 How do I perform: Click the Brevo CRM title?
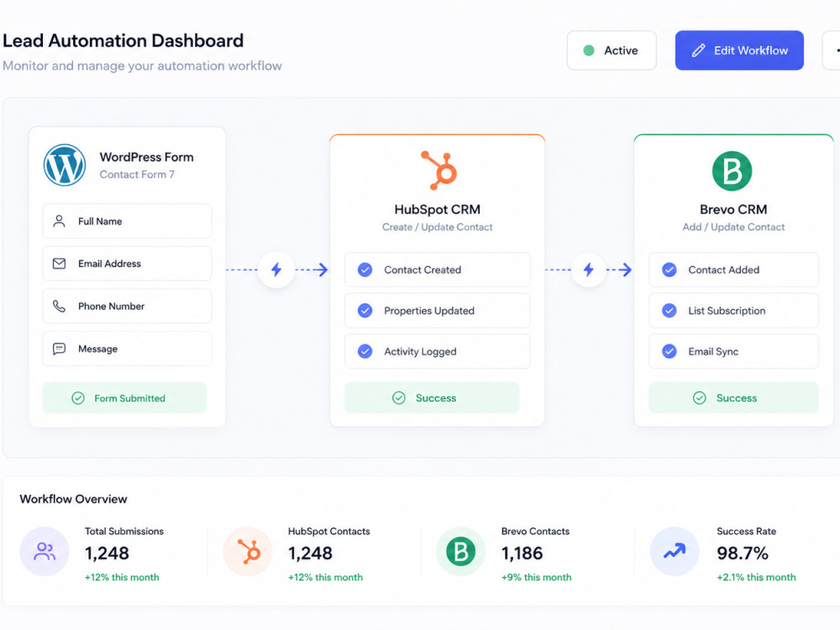click(x=733, y=209)
